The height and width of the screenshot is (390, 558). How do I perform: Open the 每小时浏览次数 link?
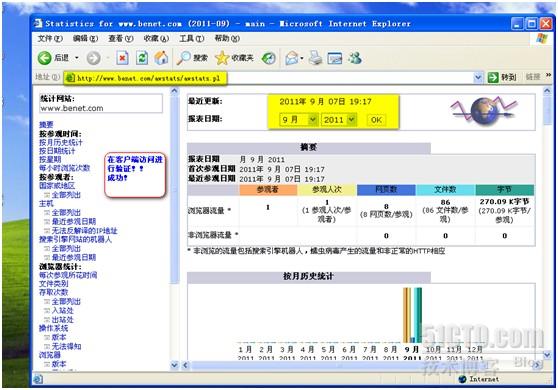tap(64, 168)
